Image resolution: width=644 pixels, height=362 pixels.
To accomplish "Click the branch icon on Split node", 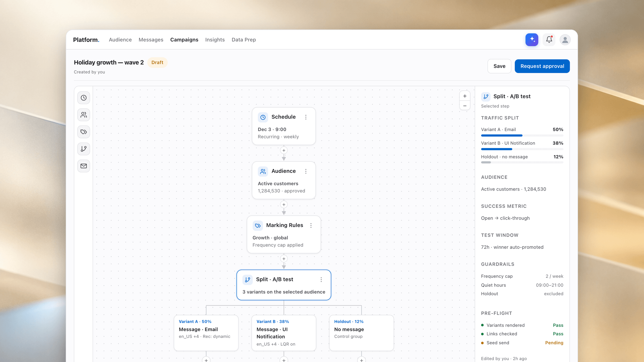I will 248,280.
